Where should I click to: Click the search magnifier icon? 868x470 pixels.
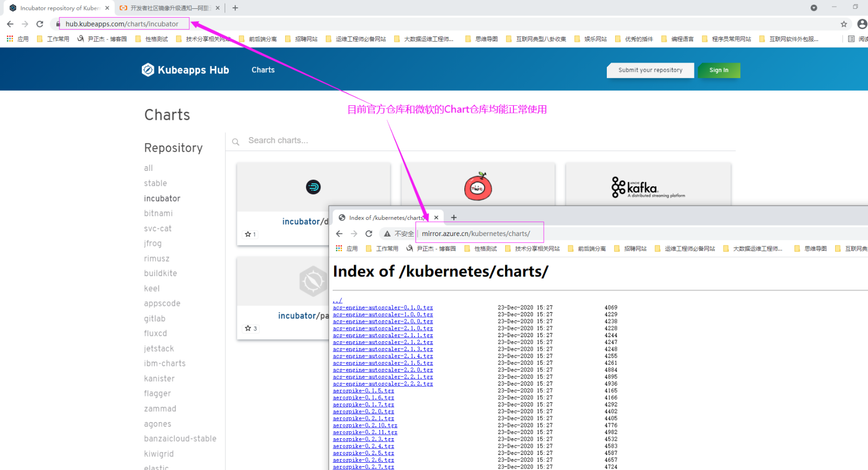(x=236, y=142)
